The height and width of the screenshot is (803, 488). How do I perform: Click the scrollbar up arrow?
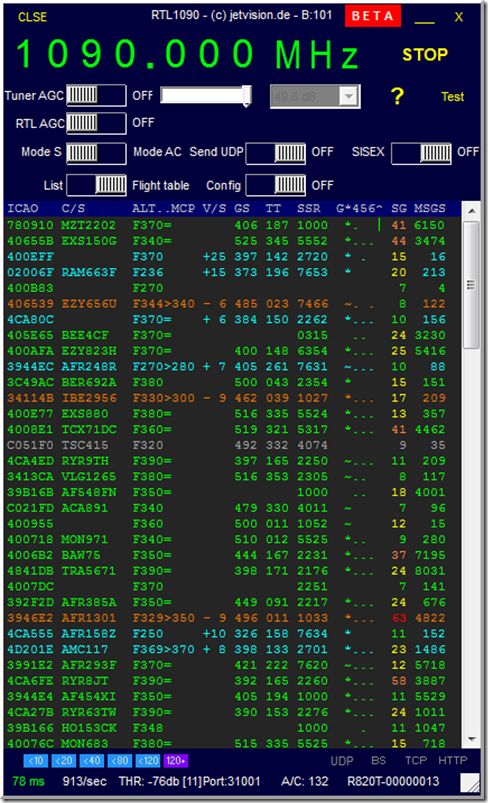click(x=472, y=210)
